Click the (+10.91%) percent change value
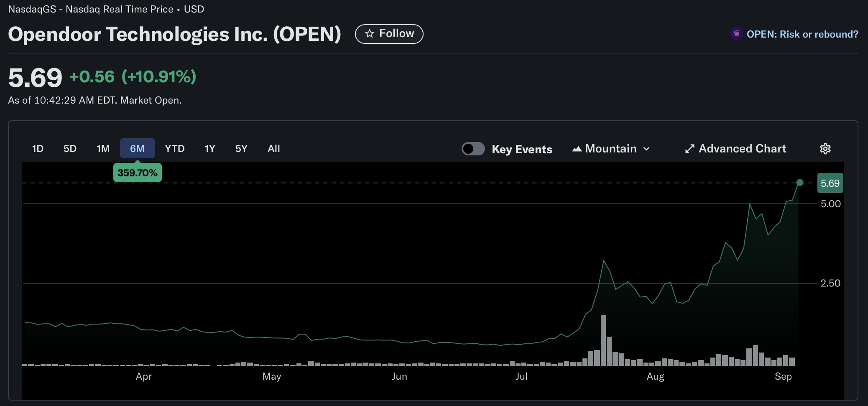The image size is (868, 406). 159,77
